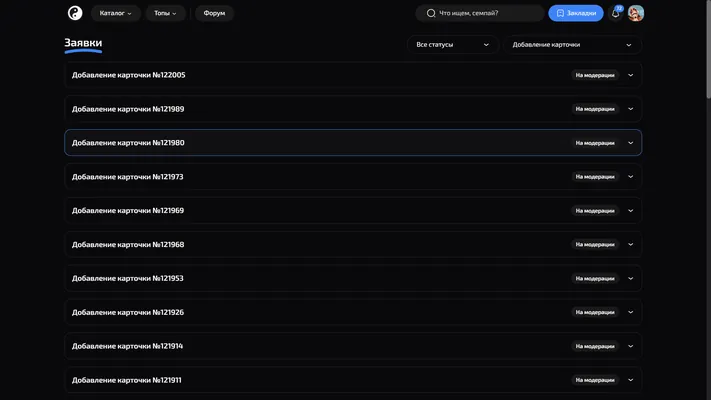Open the 'Все статусы' filter dropdown

click(x=453, y=44)
